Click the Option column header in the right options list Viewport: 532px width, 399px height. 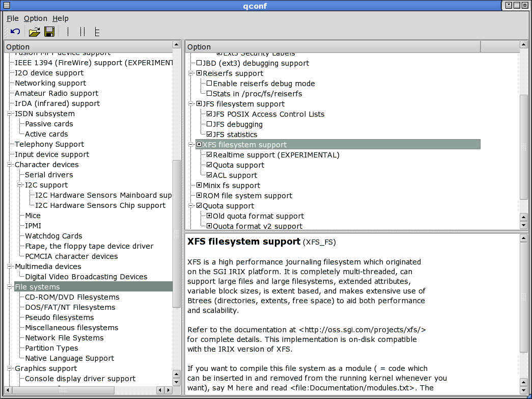coord(333,47)
